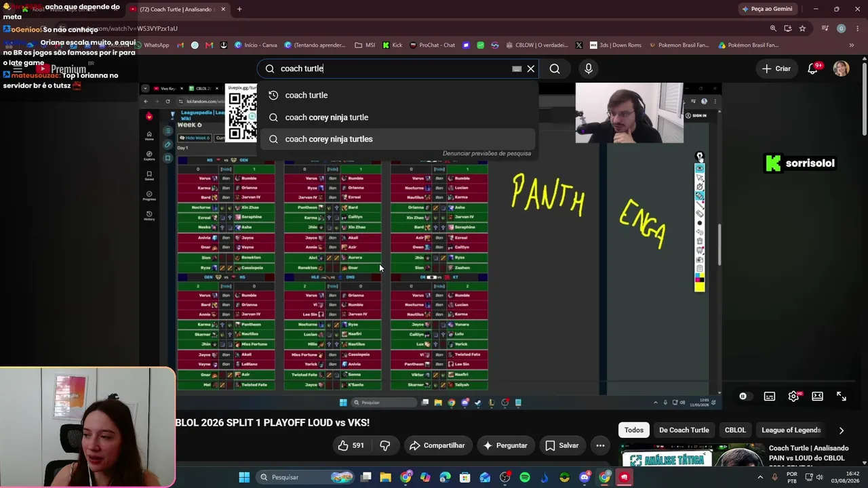
Task: Click the sorrisolol Kick channel overlay
Action: point(800,163)
